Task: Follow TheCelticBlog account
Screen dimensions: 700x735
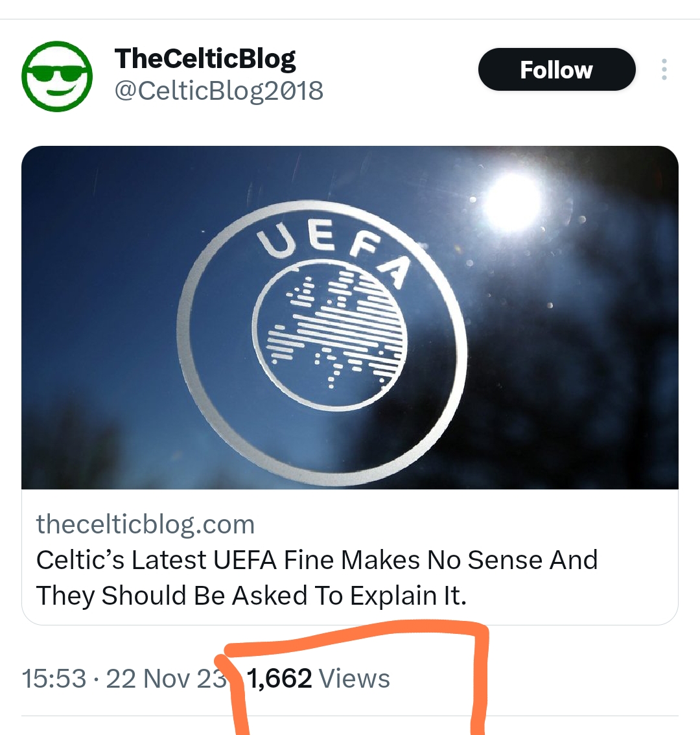Action: click(557, 69)
